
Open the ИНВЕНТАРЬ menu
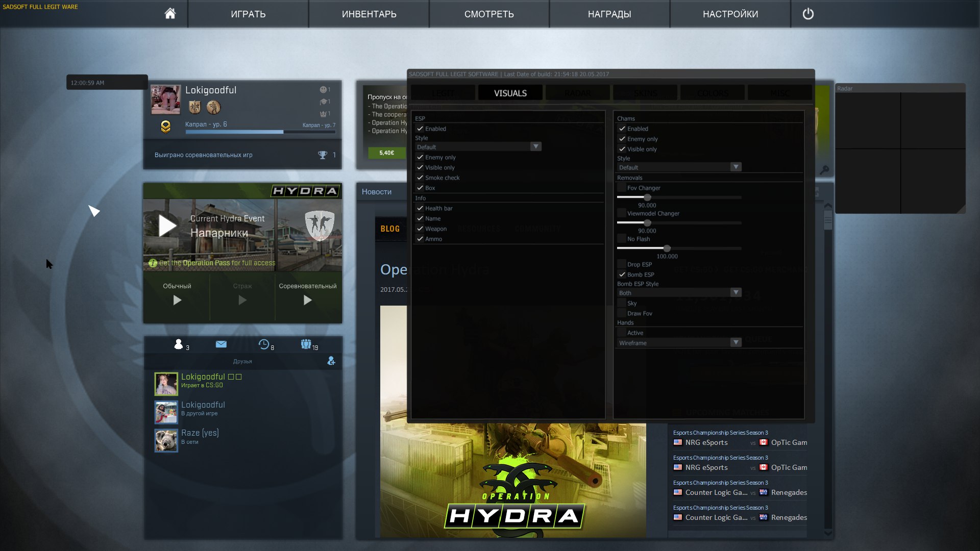369,14
